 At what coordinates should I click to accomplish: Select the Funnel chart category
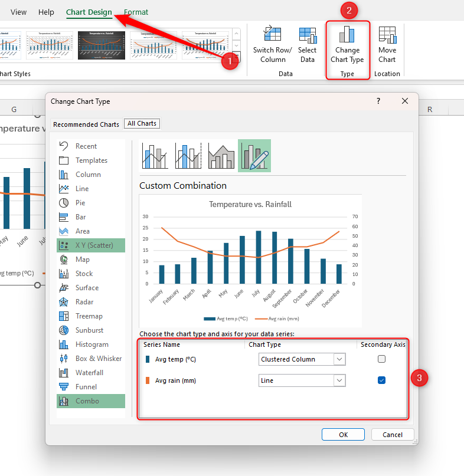pos(91,387)
